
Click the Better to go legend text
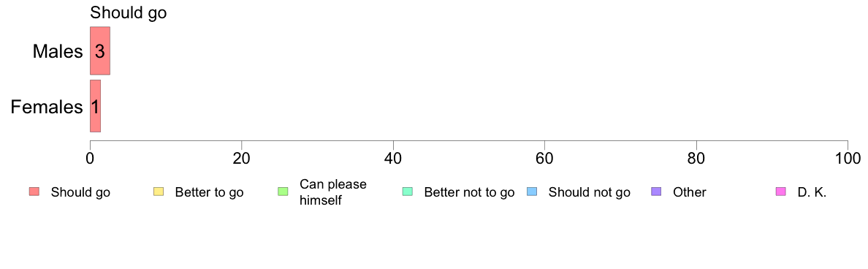pos(209,193)
